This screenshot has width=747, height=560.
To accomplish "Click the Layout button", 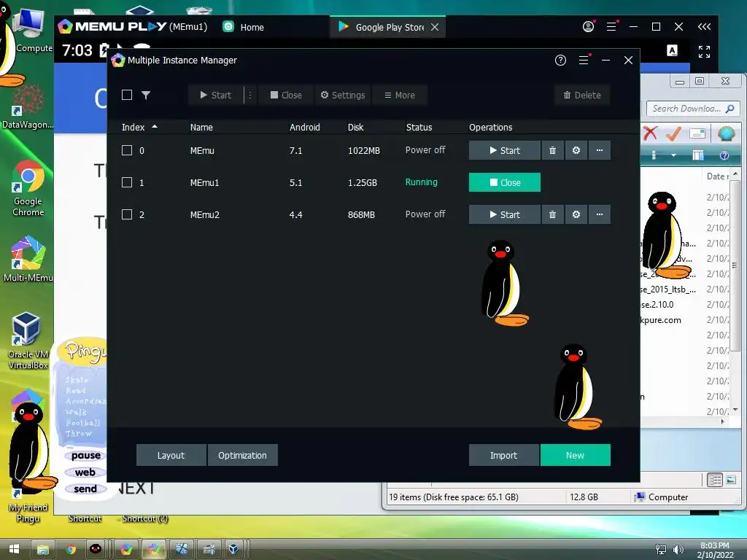I will (171, 455).
